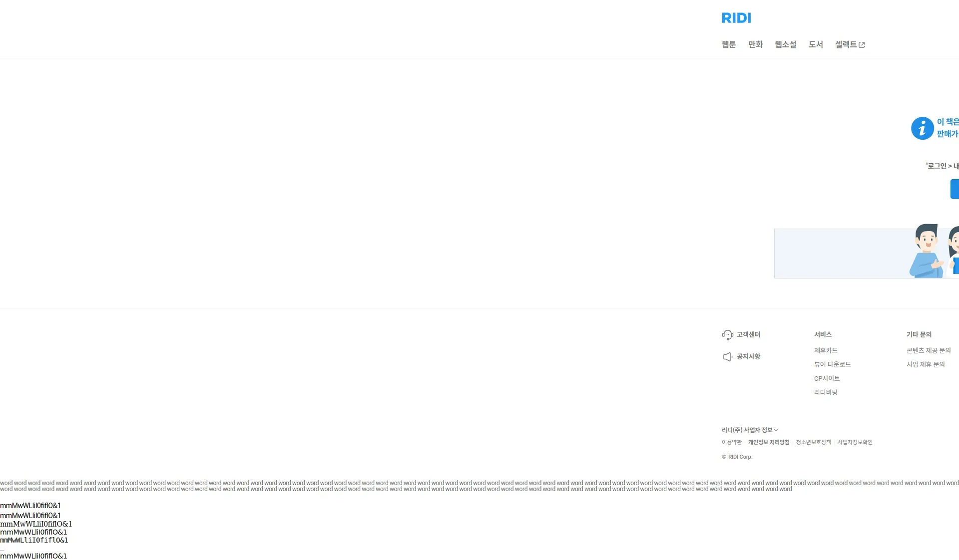This screenshot has height=560, width=959.
Task: Open the 공지사항 notices link
Action: [748, 356]
